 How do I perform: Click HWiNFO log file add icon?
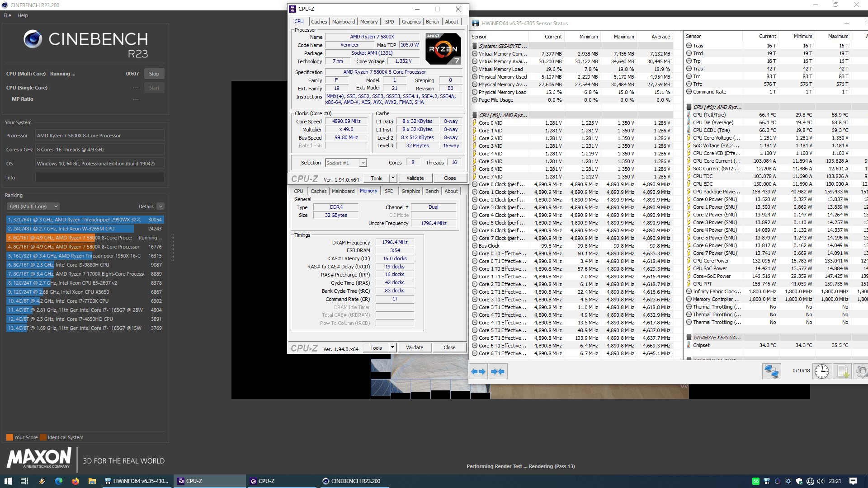[x=843, y=371]
